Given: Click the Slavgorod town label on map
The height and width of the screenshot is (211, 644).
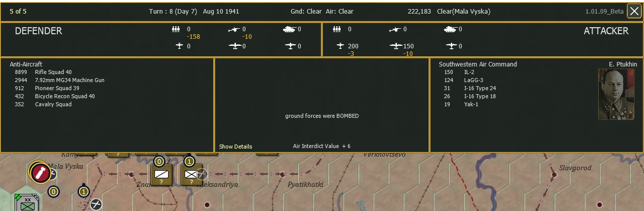Looking at the screenshot, I should point(575,168).
